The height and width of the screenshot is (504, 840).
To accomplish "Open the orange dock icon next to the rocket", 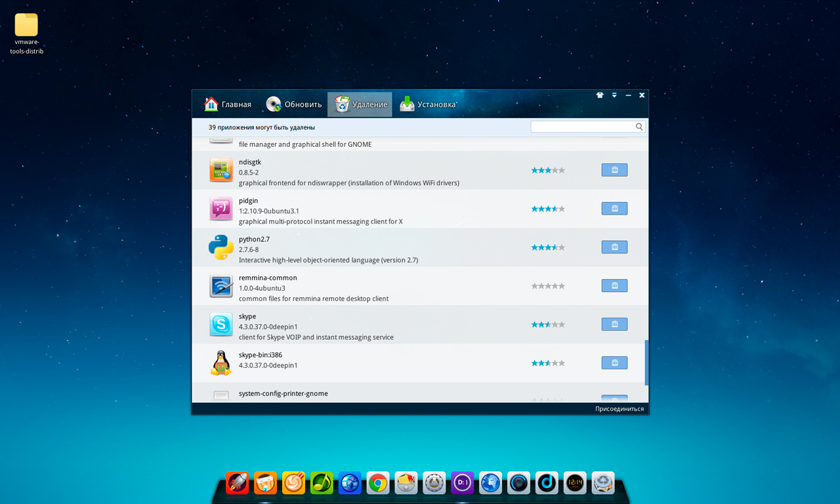I will click(x=265, y=483).
